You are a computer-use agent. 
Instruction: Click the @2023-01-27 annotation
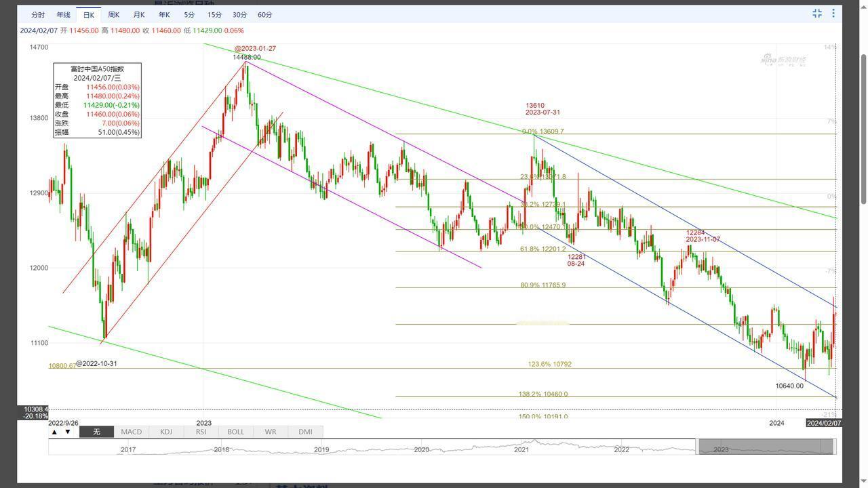[255, 49]
